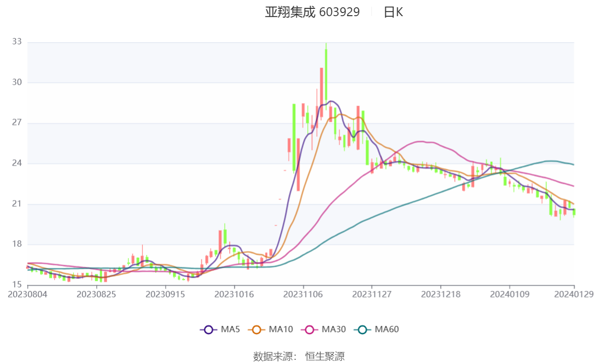
Task: Select x-axis date label 20231127
Action: click(372, 294)
